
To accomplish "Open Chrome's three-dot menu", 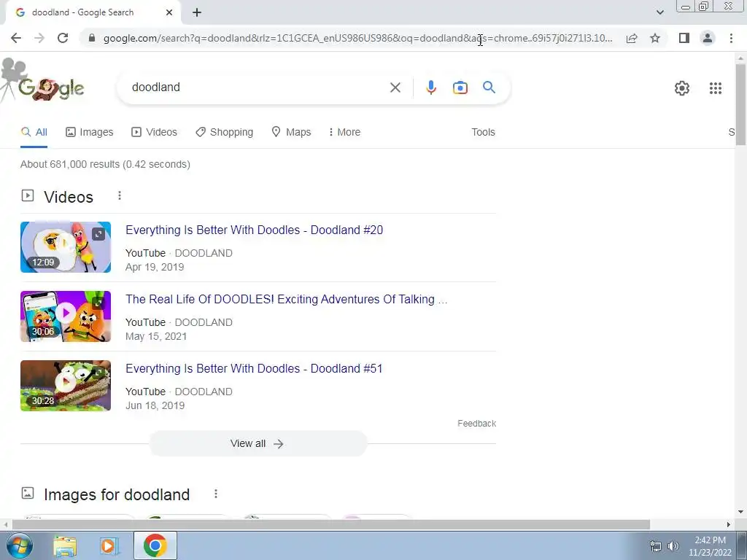I will point(731,38).
